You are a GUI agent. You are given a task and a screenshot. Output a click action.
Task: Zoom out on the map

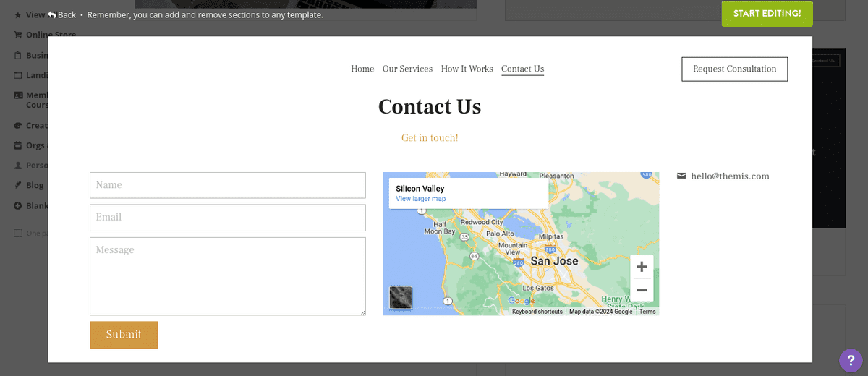642,290
